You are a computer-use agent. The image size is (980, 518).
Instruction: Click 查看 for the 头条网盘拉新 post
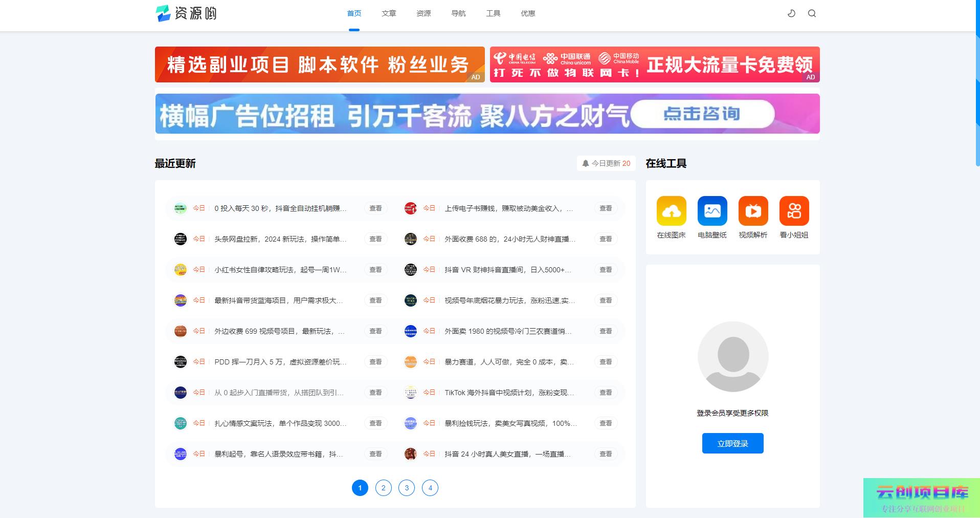point(375,239)
